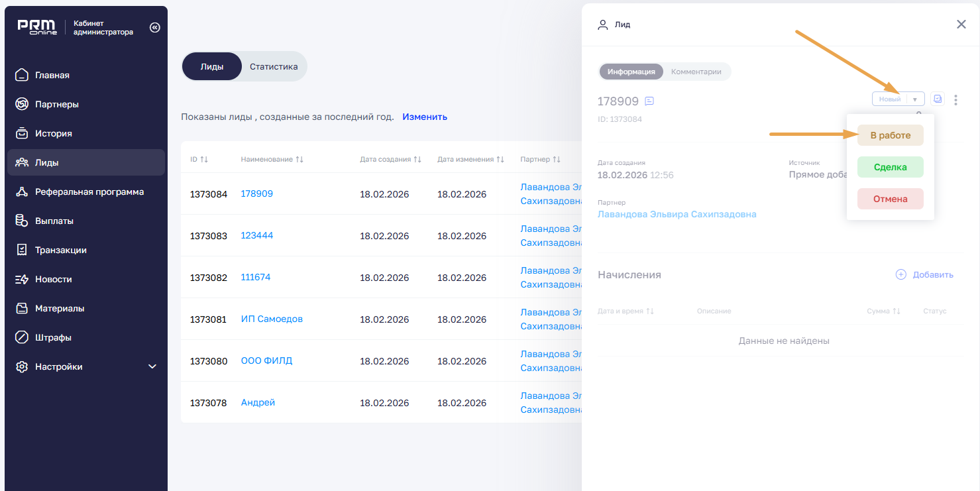Go to Реферальная программа page
This screenshot has height=491, width=980.
pyautogui.click(x=89, y=191)
